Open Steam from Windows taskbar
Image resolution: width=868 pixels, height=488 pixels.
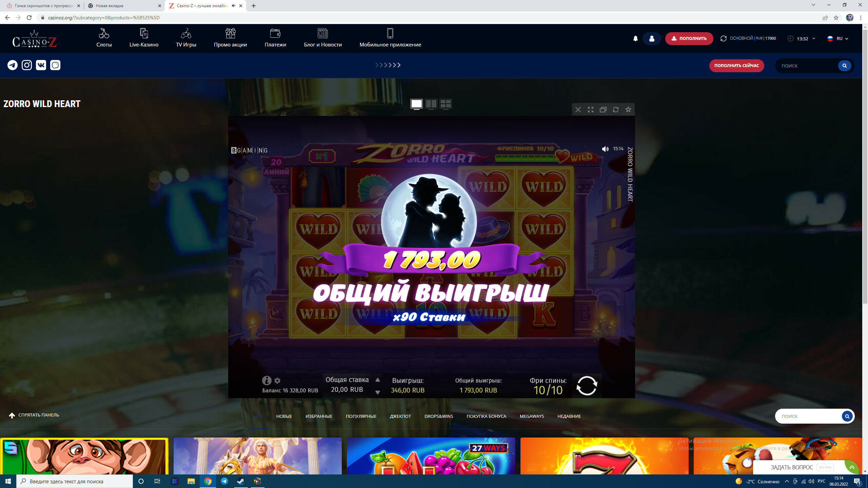coord(241,481)
